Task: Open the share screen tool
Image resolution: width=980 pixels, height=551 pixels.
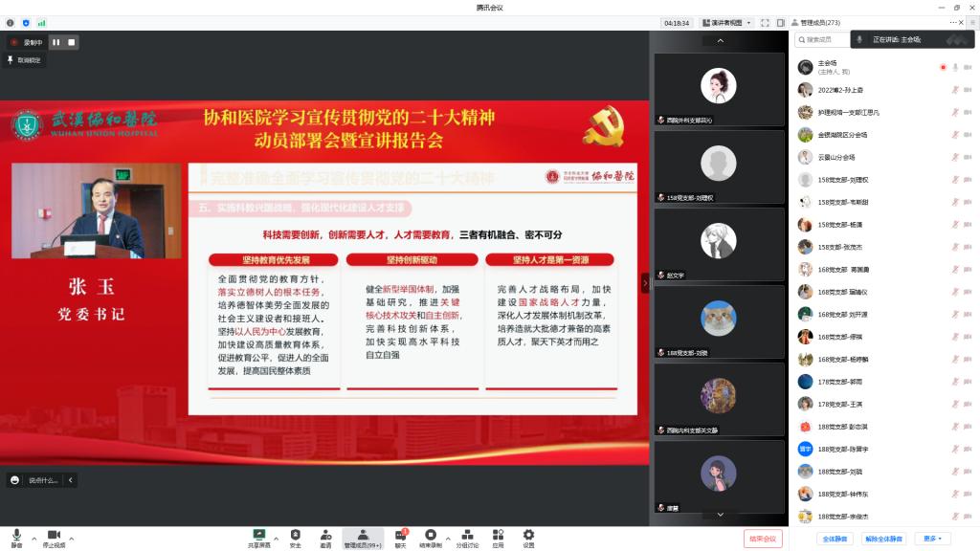Action: [258, 535]
